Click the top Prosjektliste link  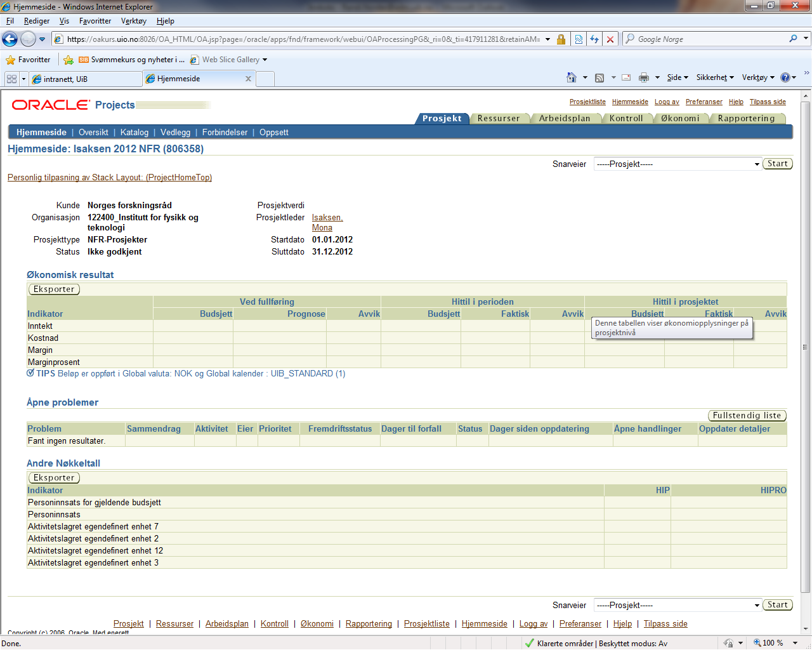click(587, 102)
